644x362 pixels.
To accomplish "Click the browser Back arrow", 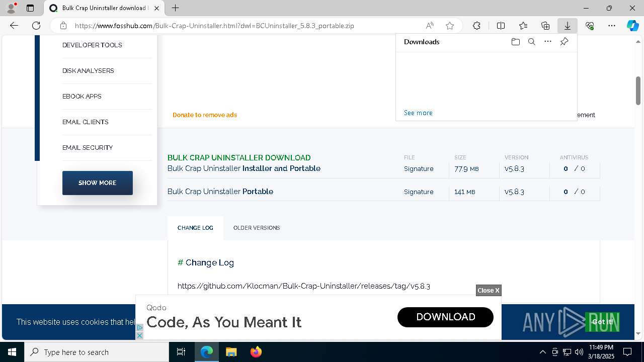I will click(14, 26).
